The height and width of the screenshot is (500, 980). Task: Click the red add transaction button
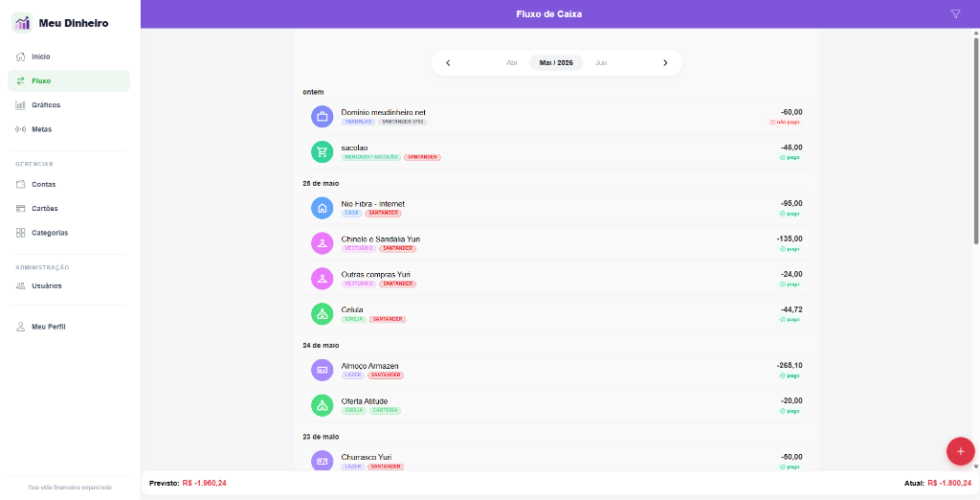[x=960, y=451]
